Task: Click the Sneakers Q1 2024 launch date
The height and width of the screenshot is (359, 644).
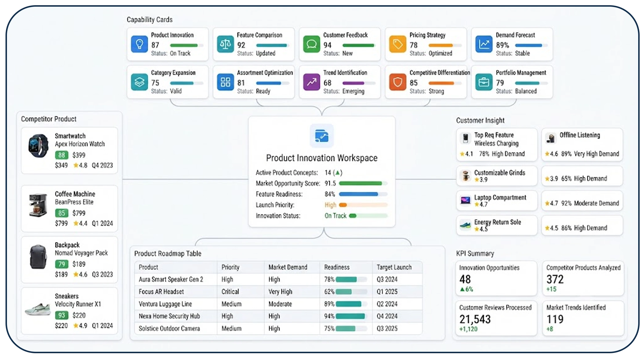Action: coord(102,326)
